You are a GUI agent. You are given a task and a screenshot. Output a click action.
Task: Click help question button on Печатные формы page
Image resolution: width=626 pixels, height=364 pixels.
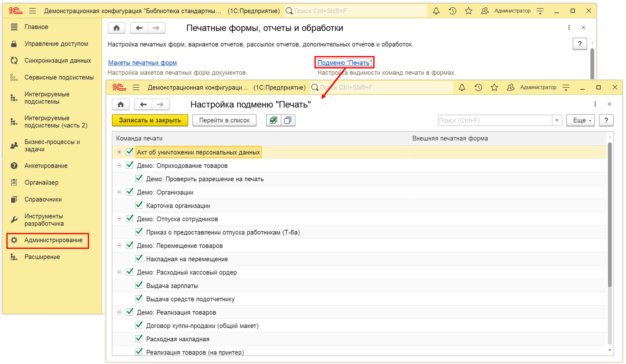(580, 44)
